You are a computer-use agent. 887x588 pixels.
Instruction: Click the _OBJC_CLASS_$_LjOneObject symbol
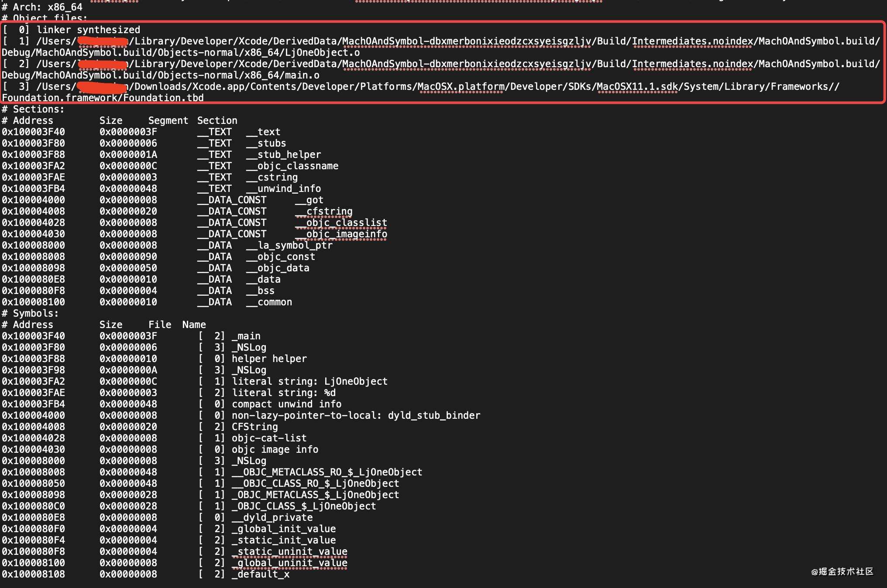point(304,506)
